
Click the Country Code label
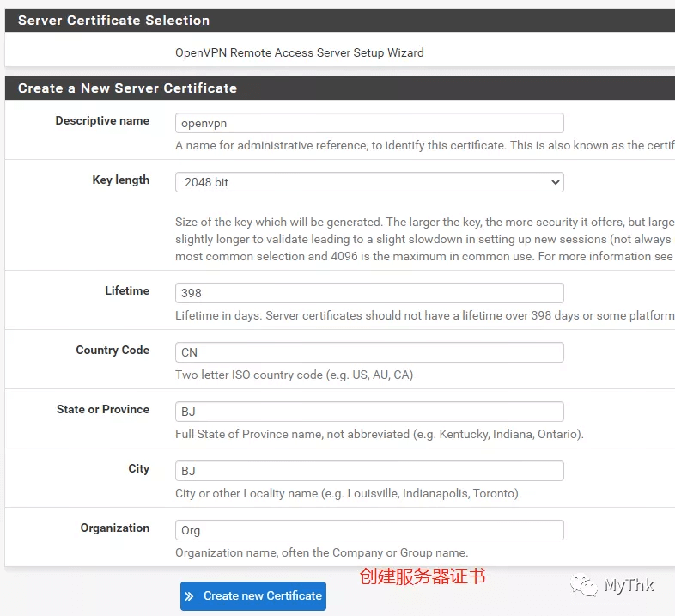pos(112,350)
